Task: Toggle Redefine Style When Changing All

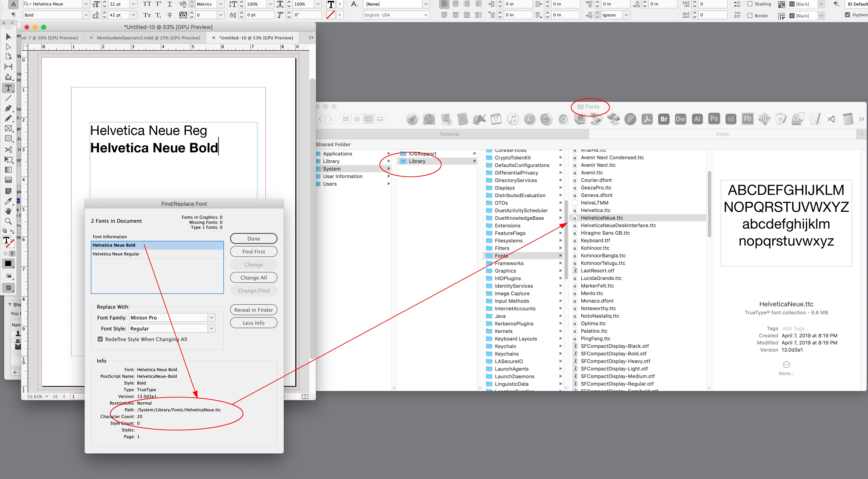Action: (100, 339)
